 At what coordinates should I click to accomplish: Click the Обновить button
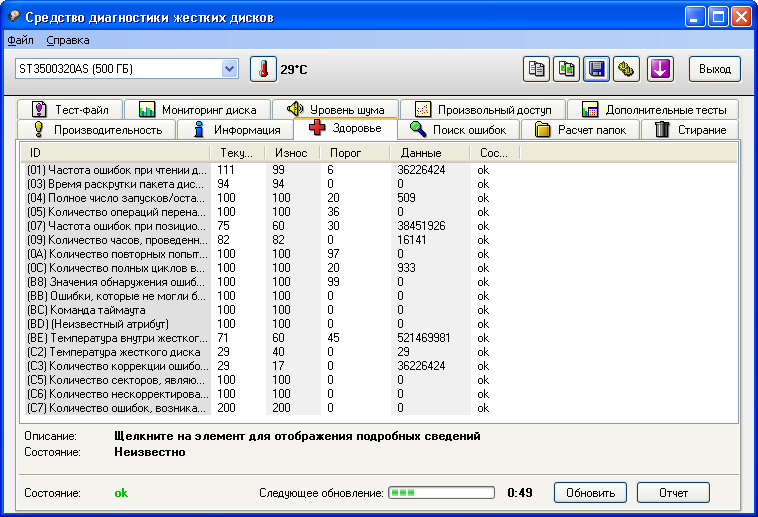pos(590,493)
